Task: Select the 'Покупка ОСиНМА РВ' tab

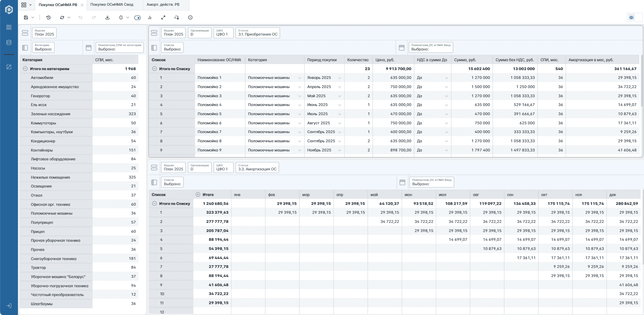Action: click(x=58, y=5)
